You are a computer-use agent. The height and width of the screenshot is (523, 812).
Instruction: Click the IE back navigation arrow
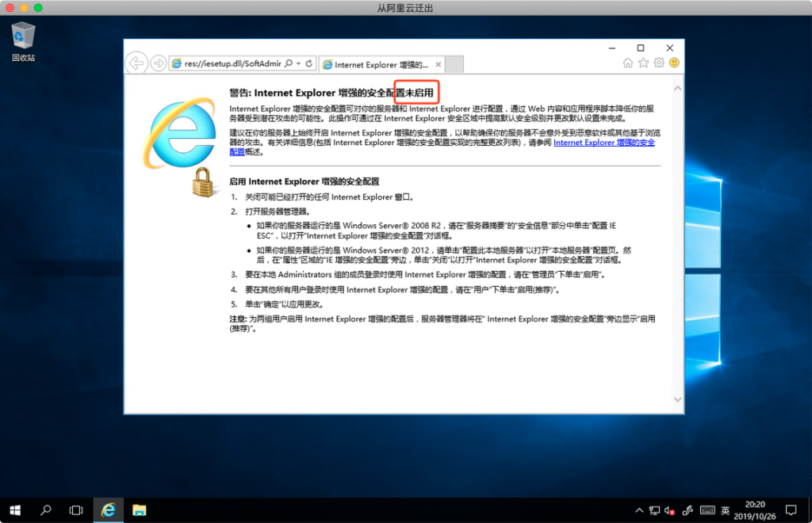tap(137, 63)
